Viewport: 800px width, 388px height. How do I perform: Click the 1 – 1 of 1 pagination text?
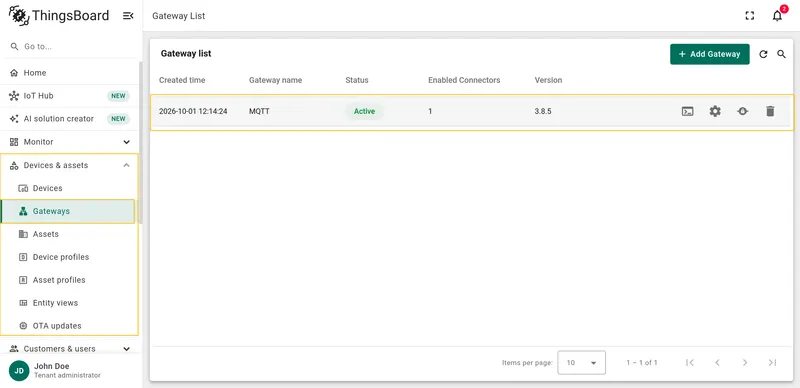[x=642, y=362]
